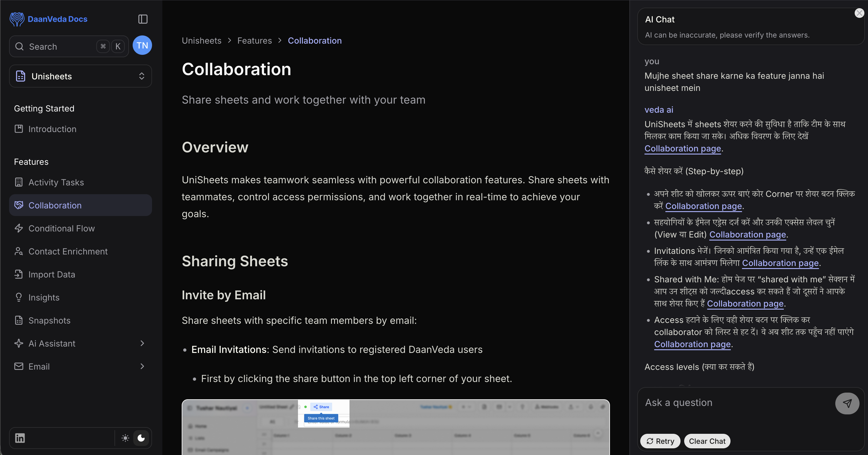Open Conditional Flow lightning icon item
This screenshot has width=868, height=455.
19,228
